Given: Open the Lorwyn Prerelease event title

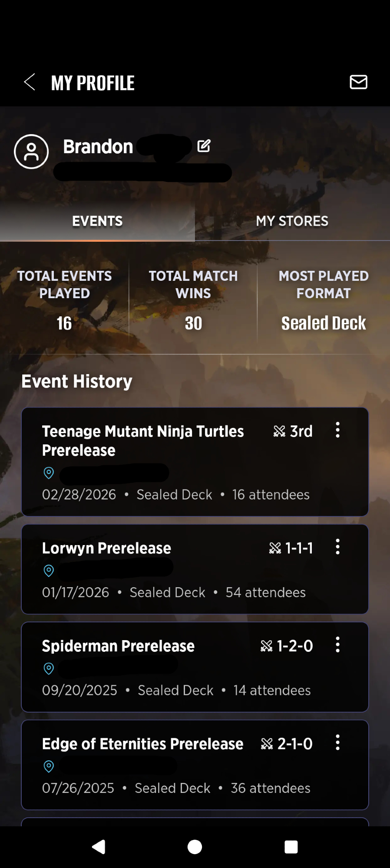Looking at the screenshot, I should tap(106, 548).
